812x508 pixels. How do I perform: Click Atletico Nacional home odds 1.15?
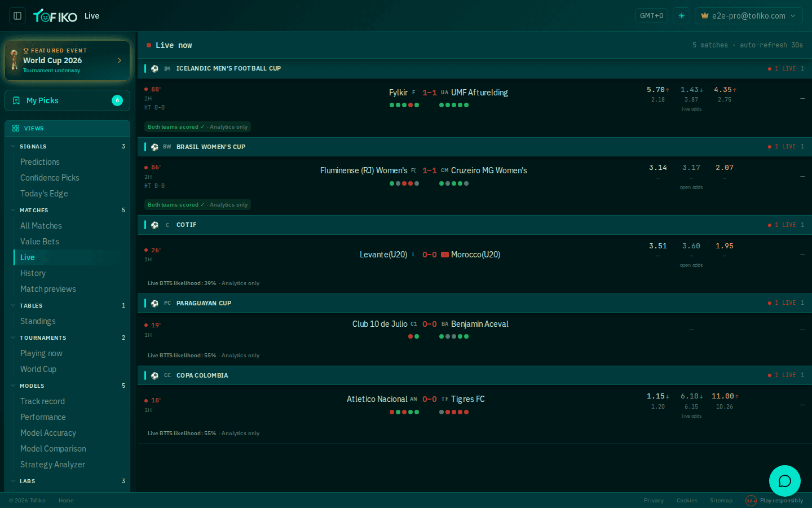point(658,396)
